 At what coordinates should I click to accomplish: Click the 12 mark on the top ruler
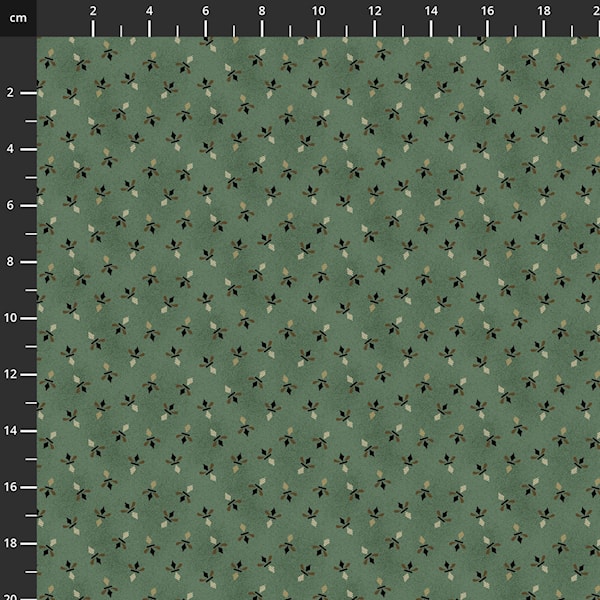coord(374,11)
